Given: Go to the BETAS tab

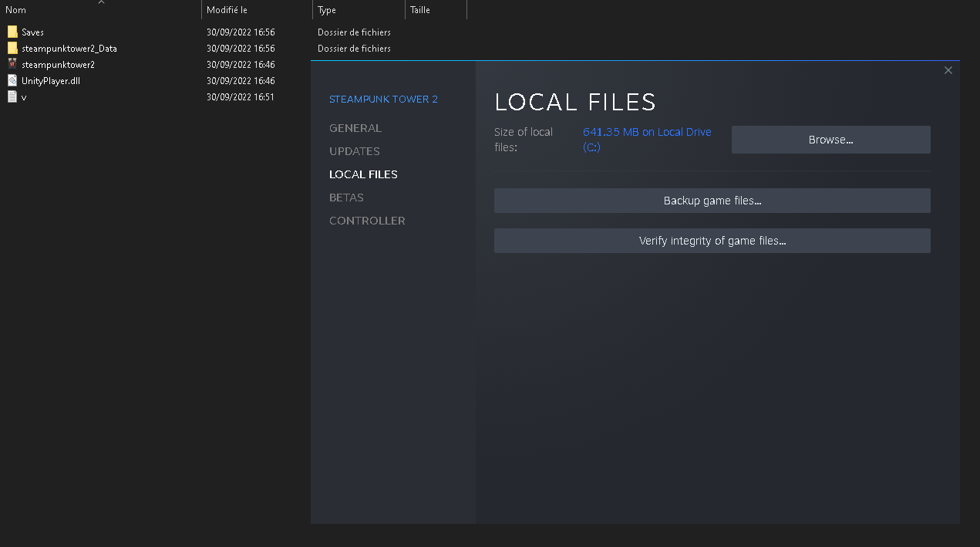Looking at the screenshot, I should point(346,198).
